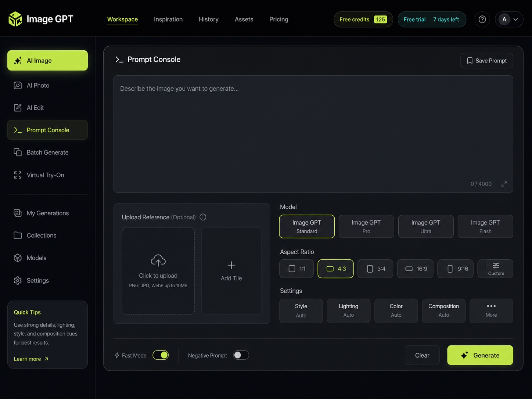Open the History tab
Screen dimensions: 532x399
209,19
